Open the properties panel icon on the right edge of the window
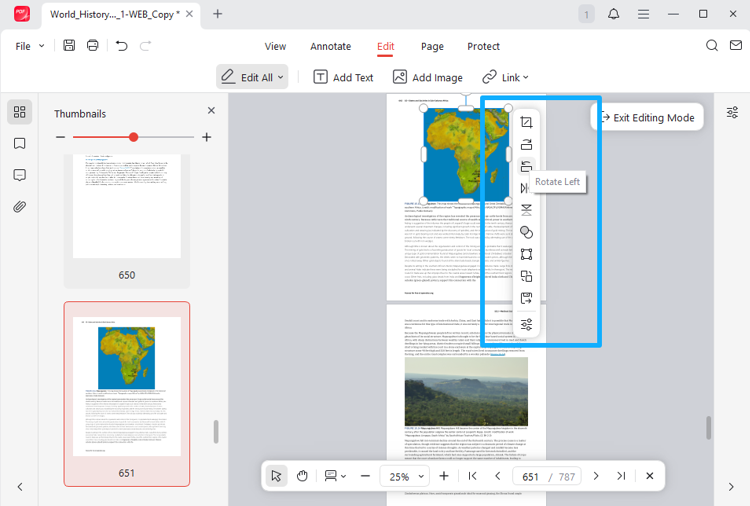Screen dimensions: 750x506 tap(732, 112)
